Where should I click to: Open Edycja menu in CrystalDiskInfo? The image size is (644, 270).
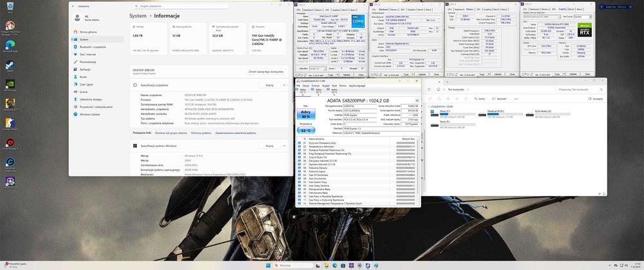305,86
